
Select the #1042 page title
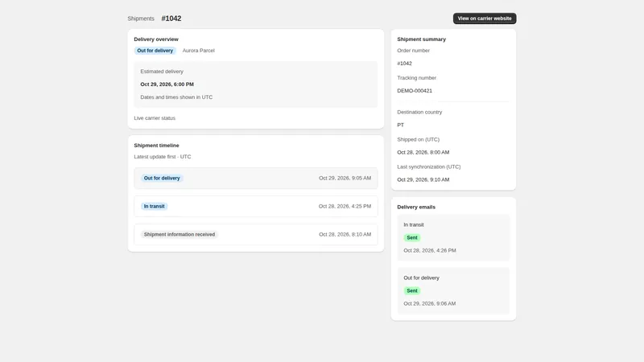coord(171,19)
